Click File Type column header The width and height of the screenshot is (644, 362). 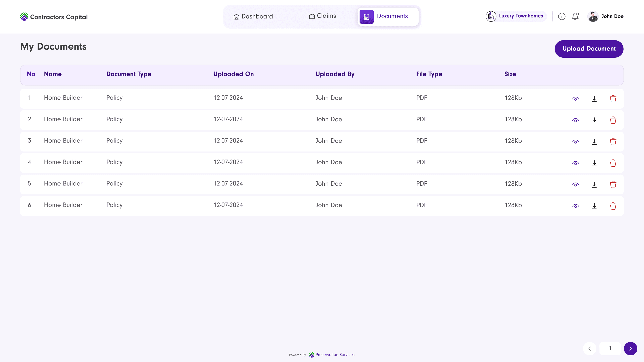pos(429,74)
